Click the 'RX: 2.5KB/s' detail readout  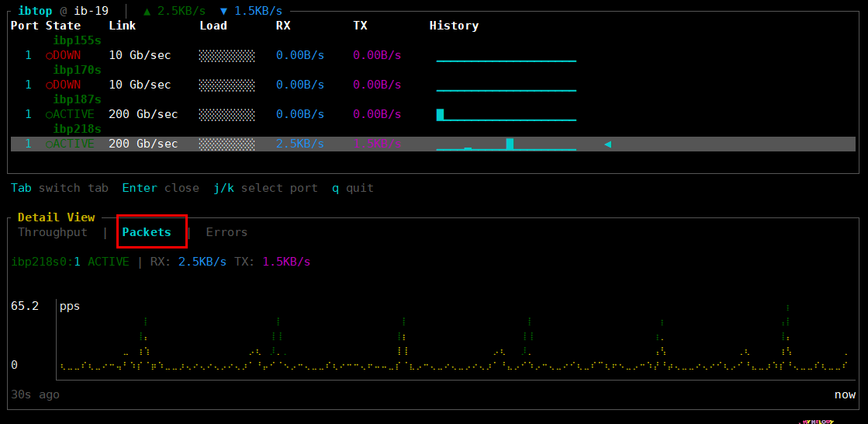[188, 262]
